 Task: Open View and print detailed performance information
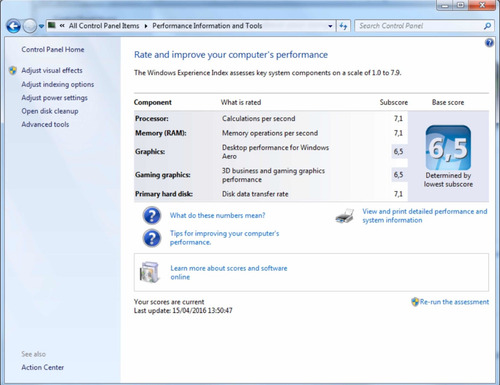tap(425, 216)
